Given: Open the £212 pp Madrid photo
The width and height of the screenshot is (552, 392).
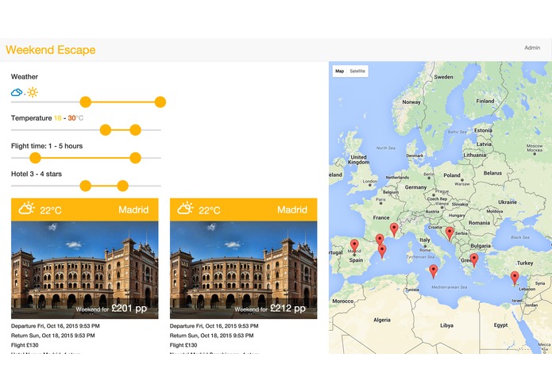Looking at the screenshot, I should 244,270.
